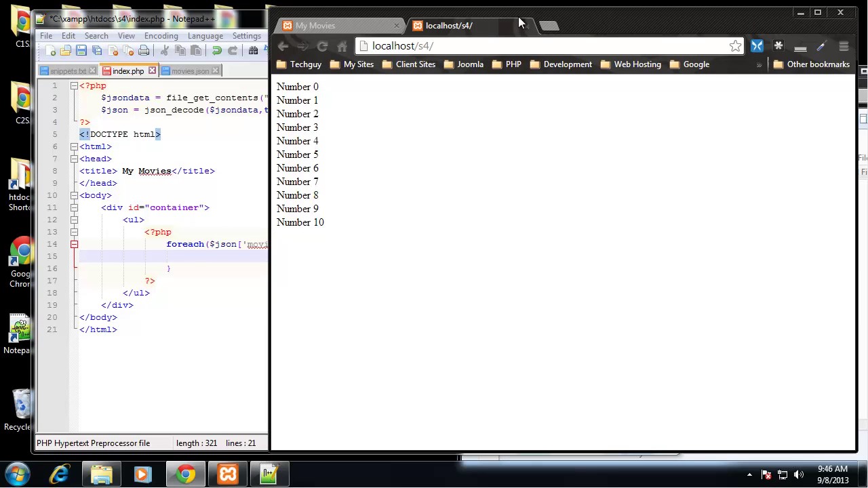The width and height of the screenshot is (868, 488).
Task: Open the Encoding menu in Notepad++
Action: point(161,36)
